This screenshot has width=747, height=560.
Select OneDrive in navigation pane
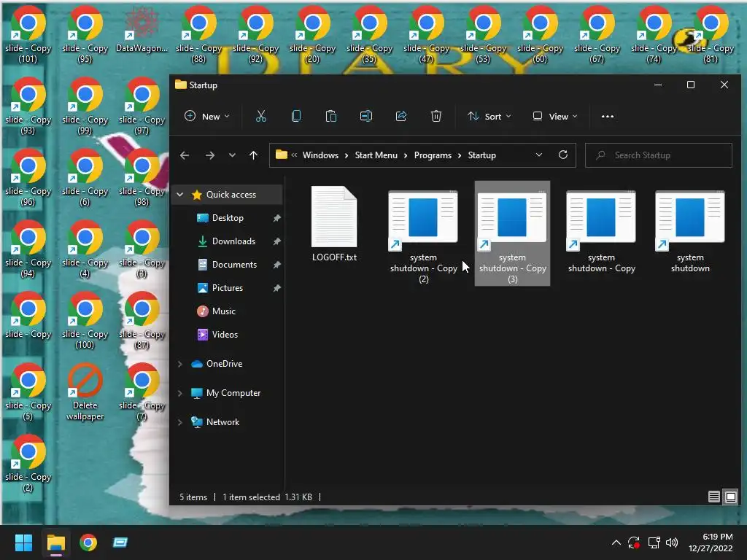(224, 364)
